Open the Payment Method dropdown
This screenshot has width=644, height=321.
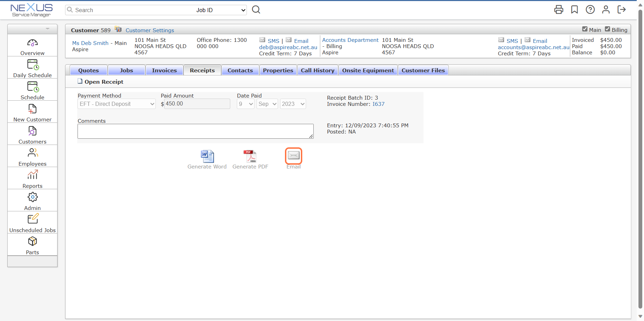point(116,104)
